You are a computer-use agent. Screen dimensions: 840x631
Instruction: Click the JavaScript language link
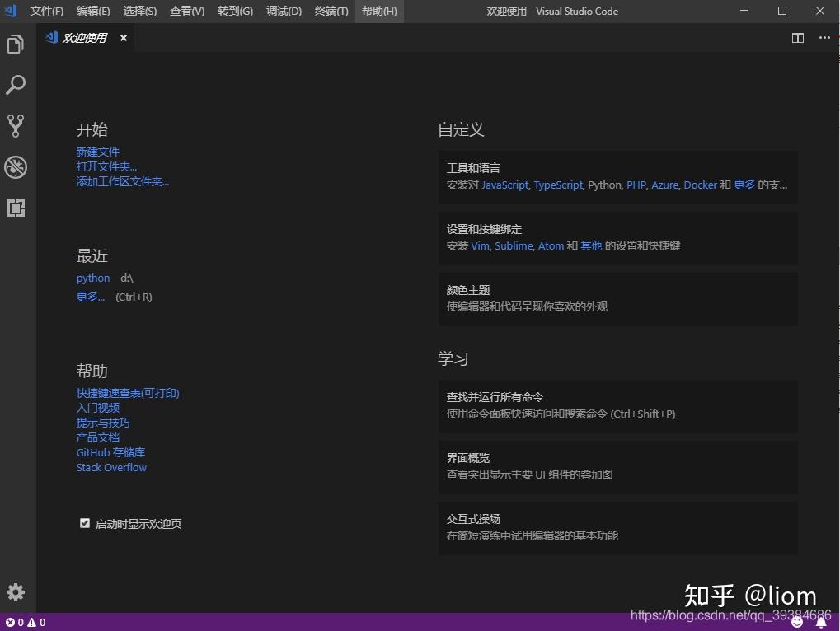[504, 185]
